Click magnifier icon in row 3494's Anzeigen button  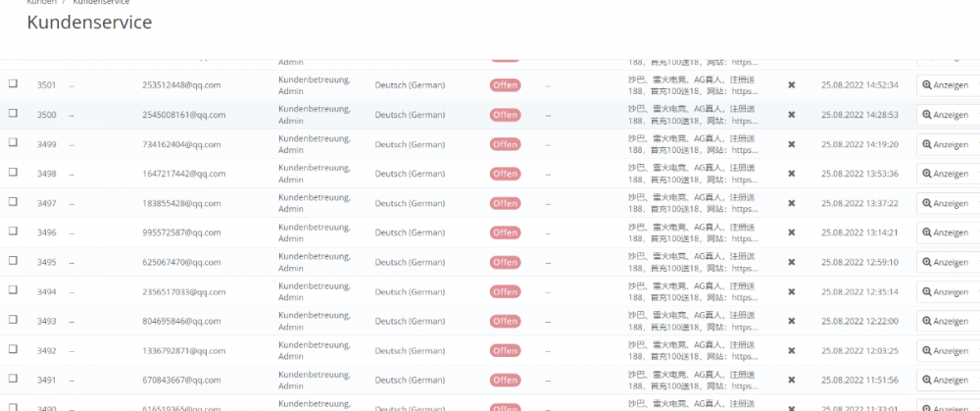927,291
